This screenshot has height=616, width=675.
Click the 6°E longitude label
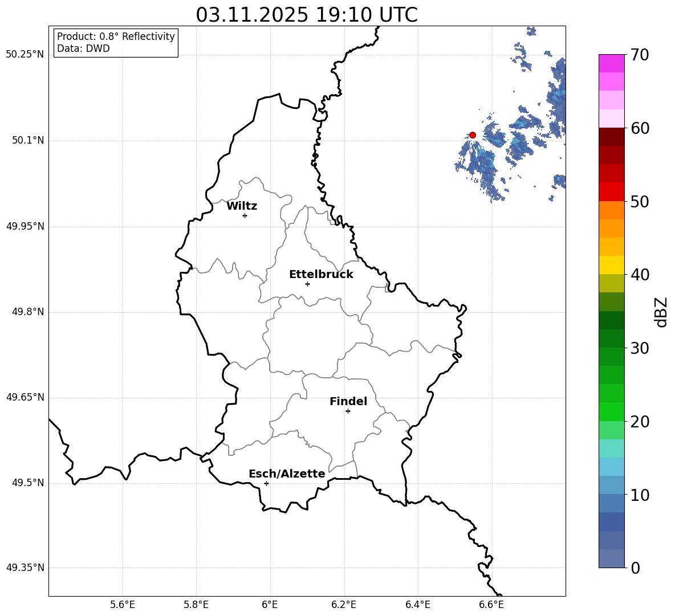point(270,605)
